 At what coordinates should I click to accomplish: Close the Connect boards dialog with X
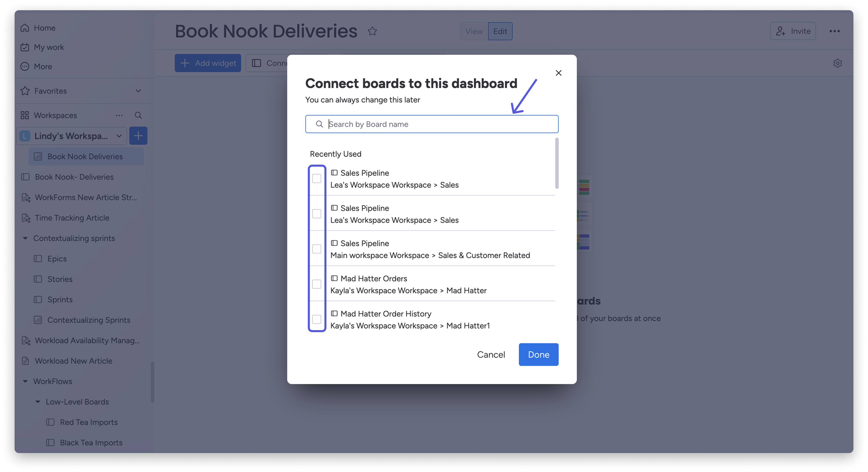point(558,73)
